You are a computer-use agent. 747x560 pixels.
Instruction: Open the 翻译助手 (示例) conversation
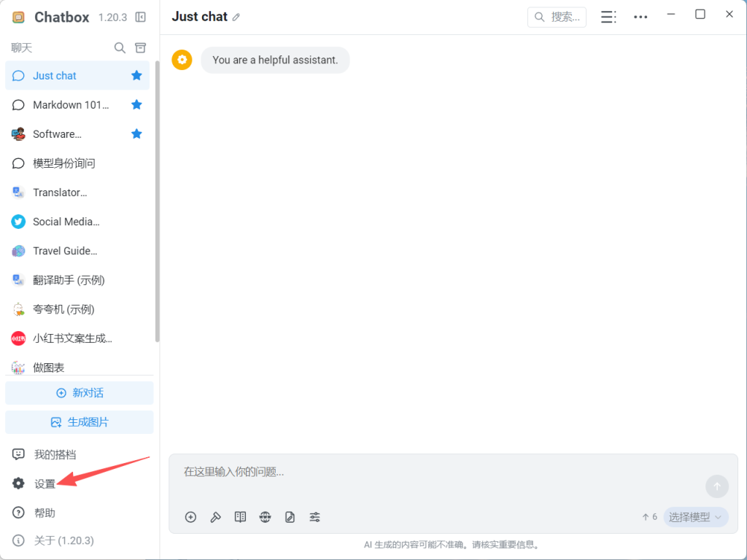pos(77,280)
